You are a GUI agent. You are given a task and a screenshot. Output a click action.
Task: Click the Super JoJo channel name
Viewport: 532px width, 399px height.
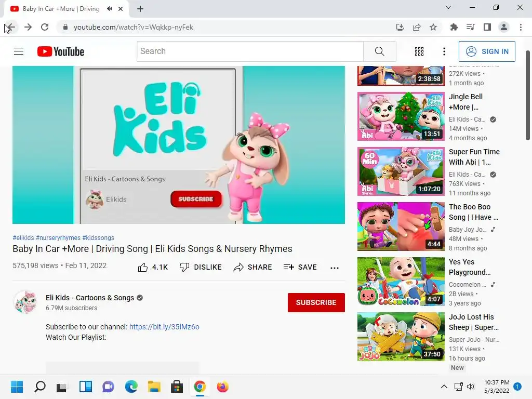pos(474,340)
